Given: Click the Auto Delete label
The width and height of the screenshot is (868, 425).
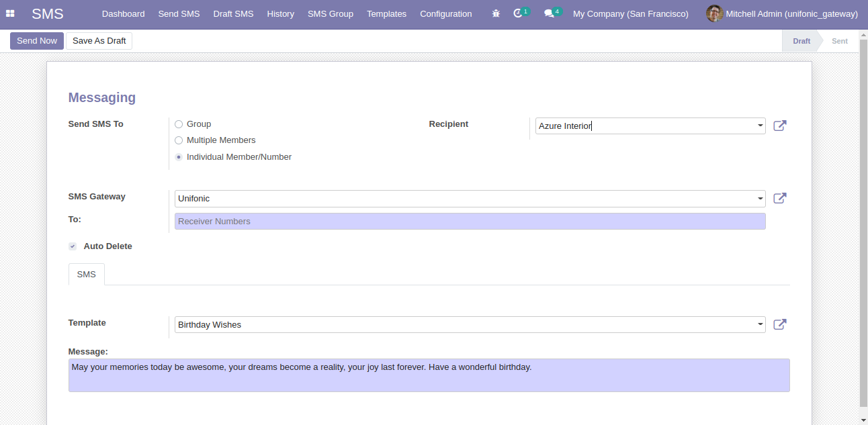Looking at the screenshot, I should pos(108,246).
